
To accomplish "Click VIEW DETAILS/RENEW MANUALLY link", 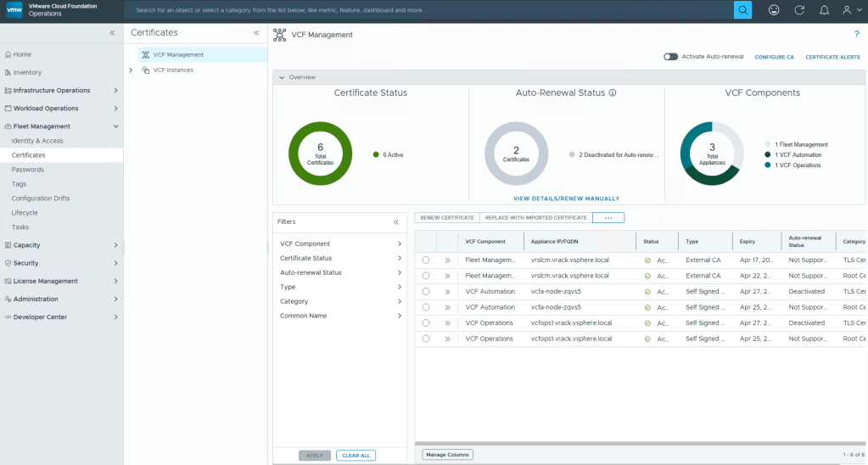I will coord(566,199).
